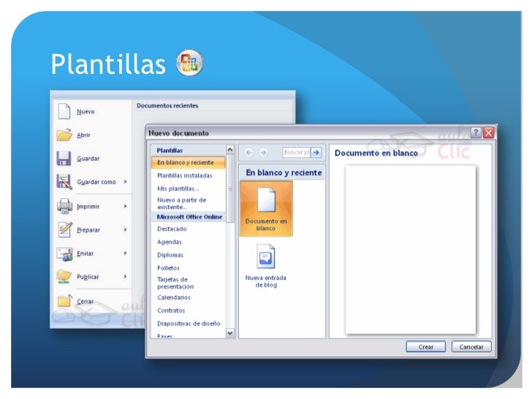532x399 pixels.
Task: Select the Diplomas online category
Action: pyautogui.click(x=170, y=255)
